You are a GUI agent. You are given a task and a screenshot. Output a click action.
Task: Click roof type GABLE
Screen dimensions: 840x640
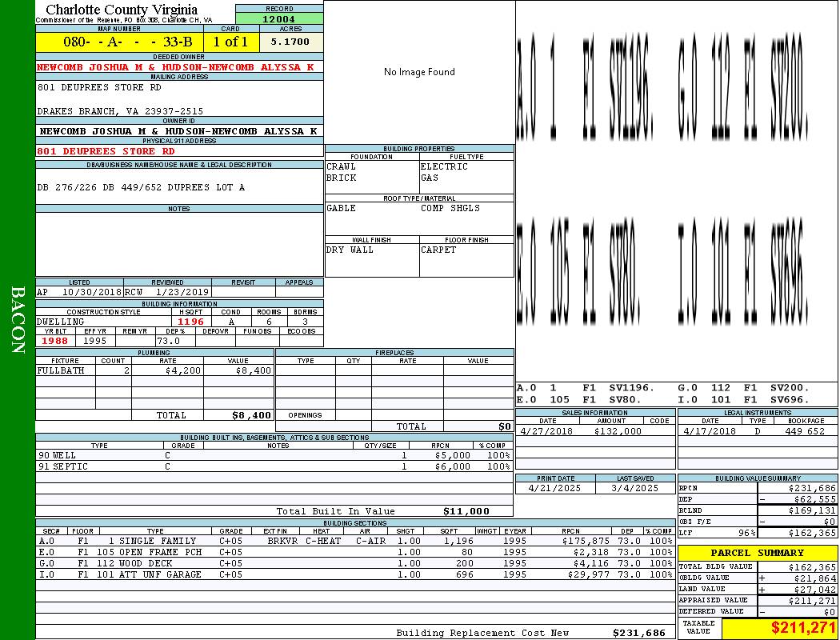[342, 208]
